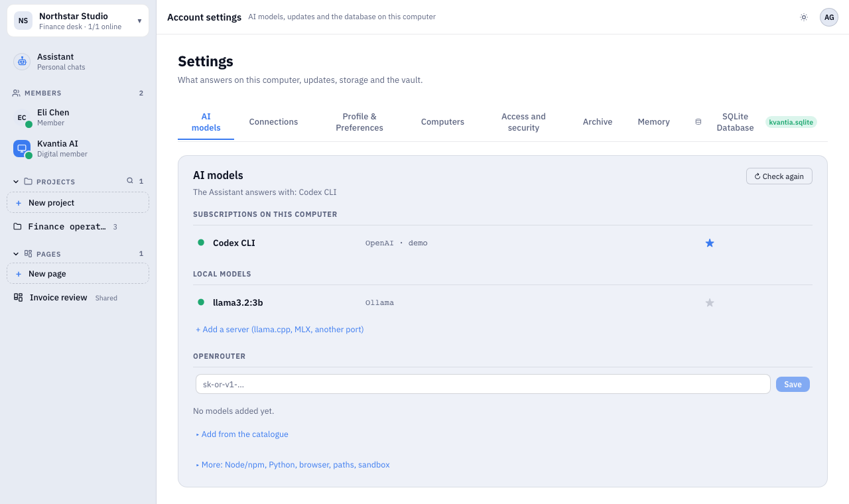Open the Archive tab
Image resolution: width=849 pixels, height=504 pixels.
598,122
